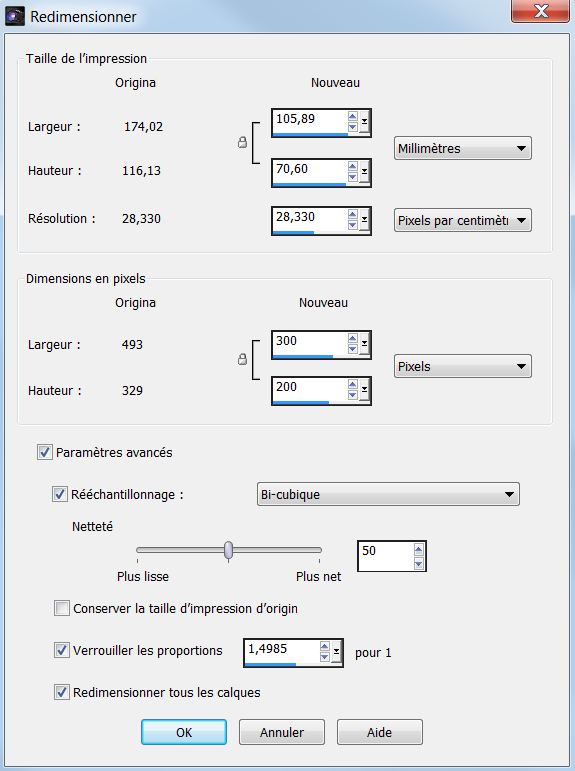Uncheck Paramètres avancés checkbox

(45, 452)
